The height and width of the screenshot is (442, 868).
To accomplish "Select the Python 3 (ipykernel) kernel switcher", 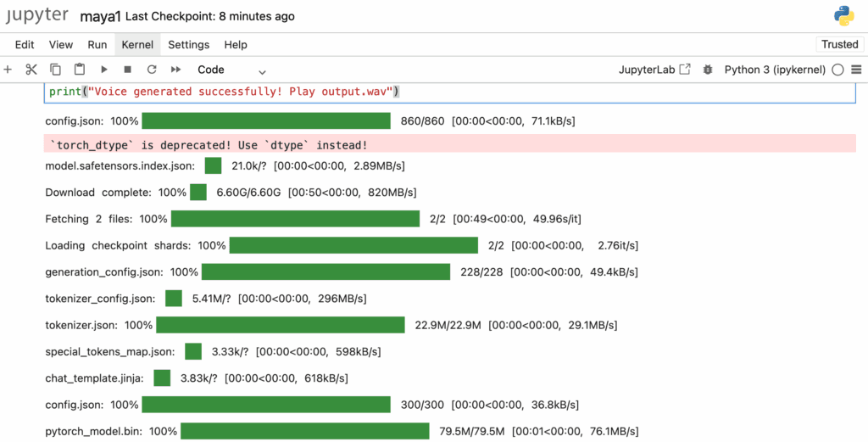I will (x=774, y=70).
